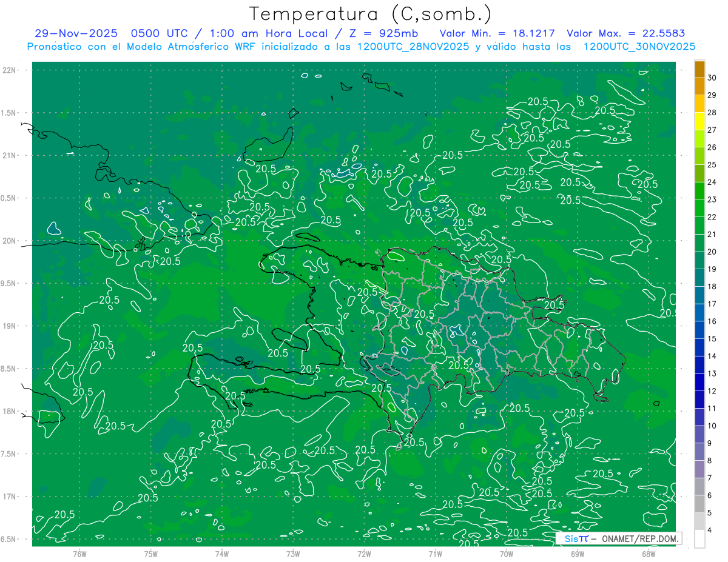The image size is (728, 562).
Task: Click the legend value '27'
Action: [x=712, y=130]
